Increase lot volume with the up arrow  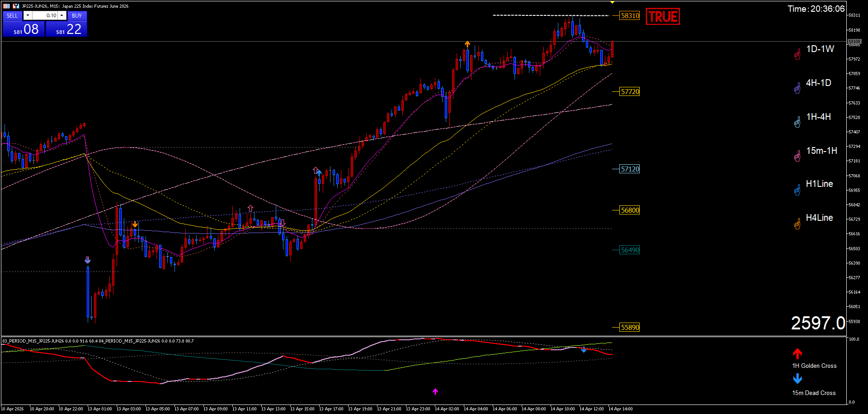pyautogui.click(x=62, y=15)
